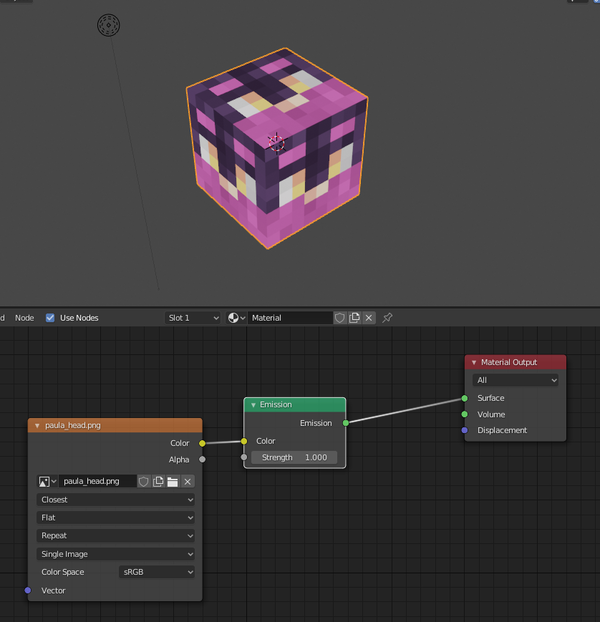Collapse the Material Output node

coord(473,363)
